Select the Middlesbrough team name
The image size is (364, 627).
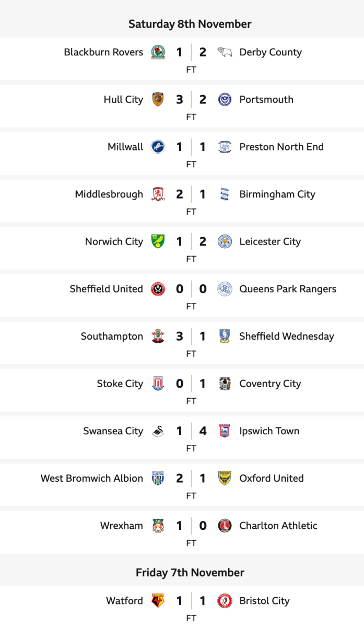109,194
